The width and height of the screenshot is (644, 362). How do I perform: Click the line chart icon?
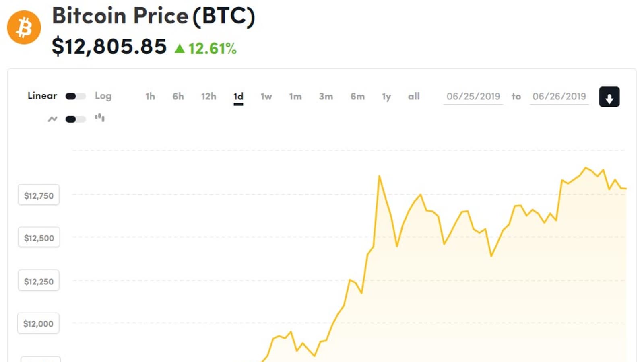coord(52,119)
